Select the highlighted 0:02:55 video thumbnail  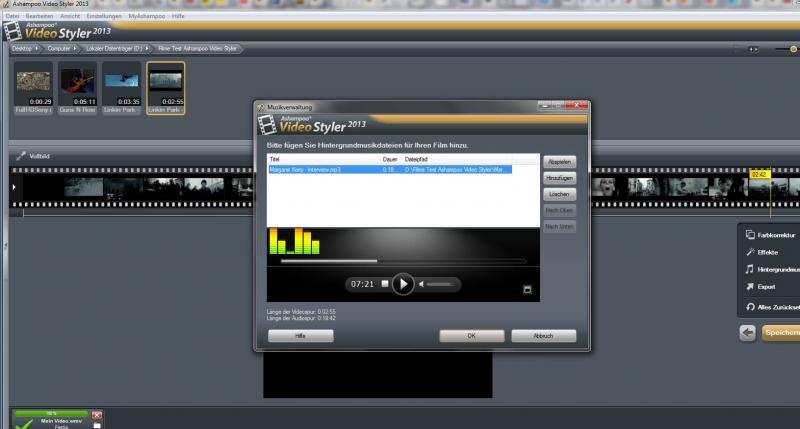tap(166, 88)
